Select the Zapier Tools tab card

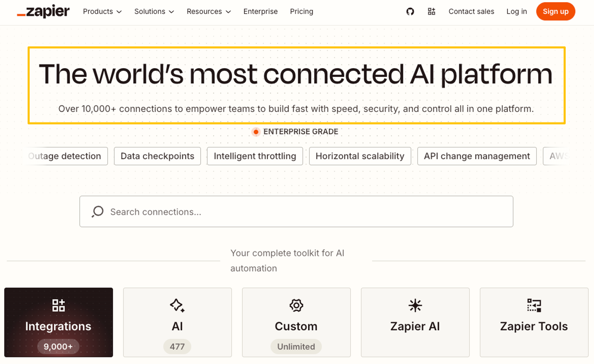[534, 322]
